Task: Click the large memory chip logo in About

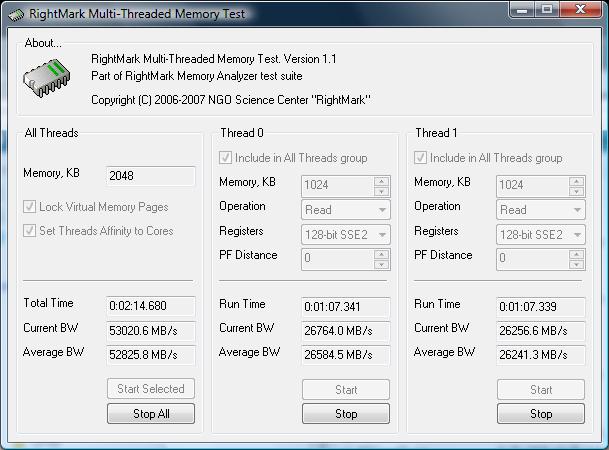Action: (x=47, y=78)
